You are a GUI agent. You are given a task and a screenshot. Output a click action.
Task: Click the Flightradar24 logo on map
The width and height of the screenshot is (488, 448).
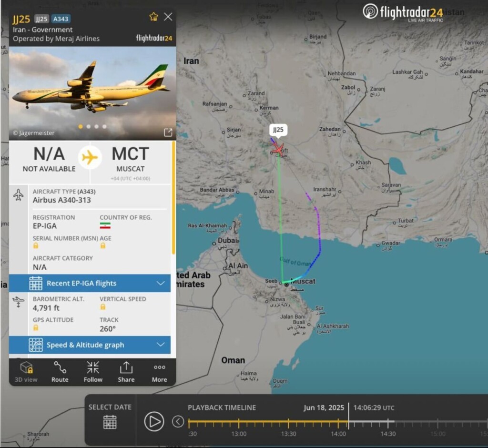click(x=403, y=12)
